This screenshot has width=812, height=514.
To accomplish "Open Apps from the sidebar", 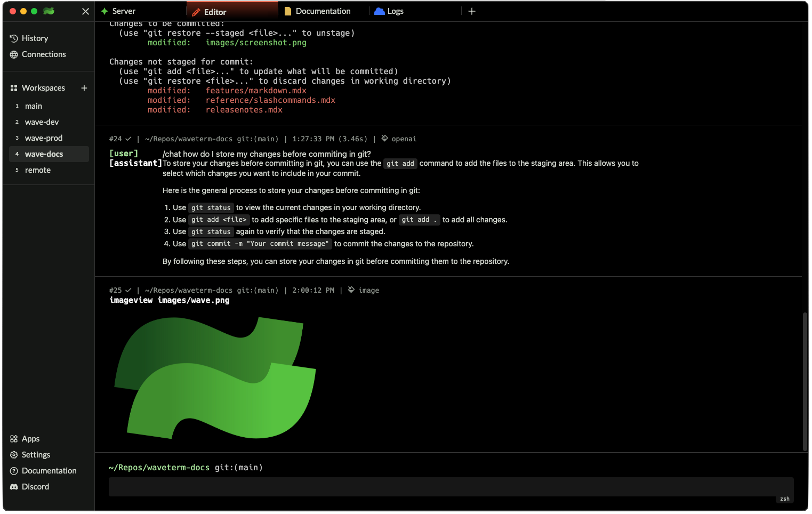I will 30,439.
